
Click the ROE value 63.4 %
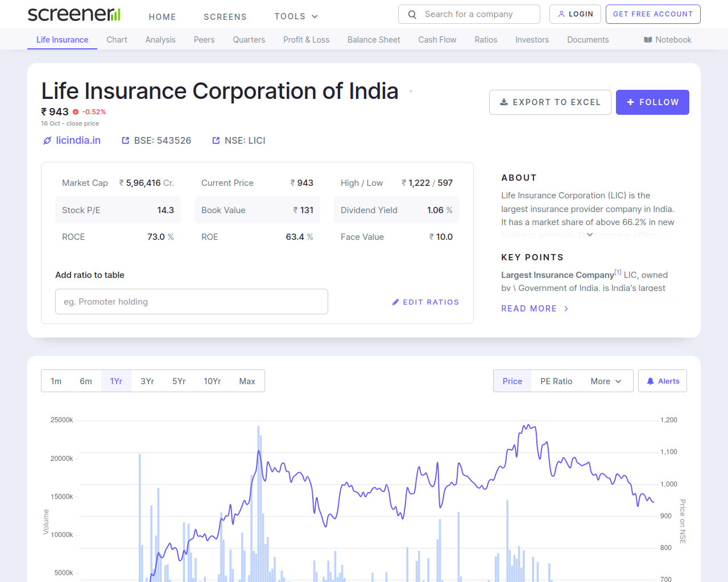(299, 237)
